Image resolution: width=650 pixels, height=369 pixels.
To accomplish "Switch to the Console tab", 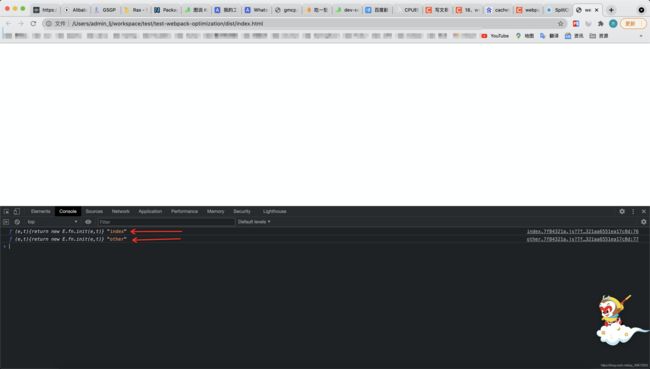I will pyautogui.click(x=68, y=211).
